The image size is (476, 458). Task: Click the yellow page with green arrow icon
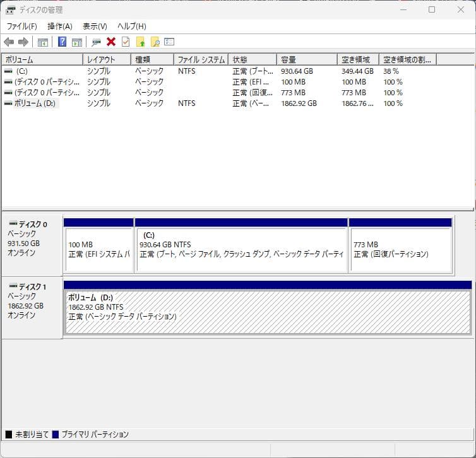[140, 42]
